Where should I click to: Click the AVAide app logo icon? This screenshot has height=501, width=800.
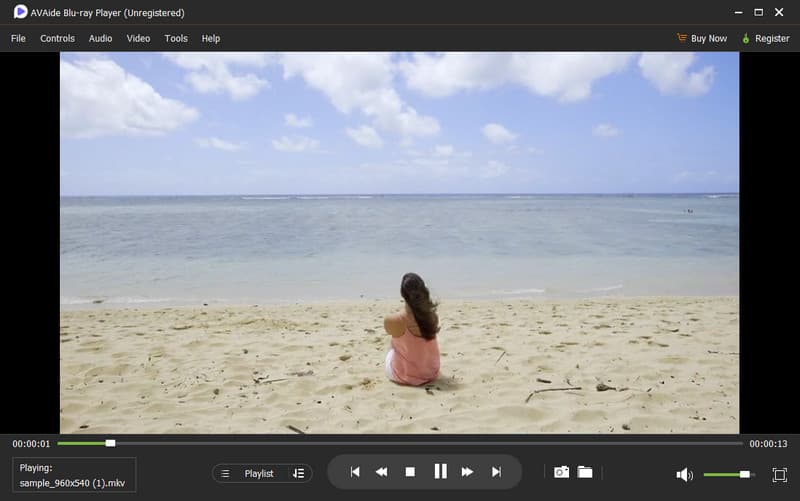20,12
